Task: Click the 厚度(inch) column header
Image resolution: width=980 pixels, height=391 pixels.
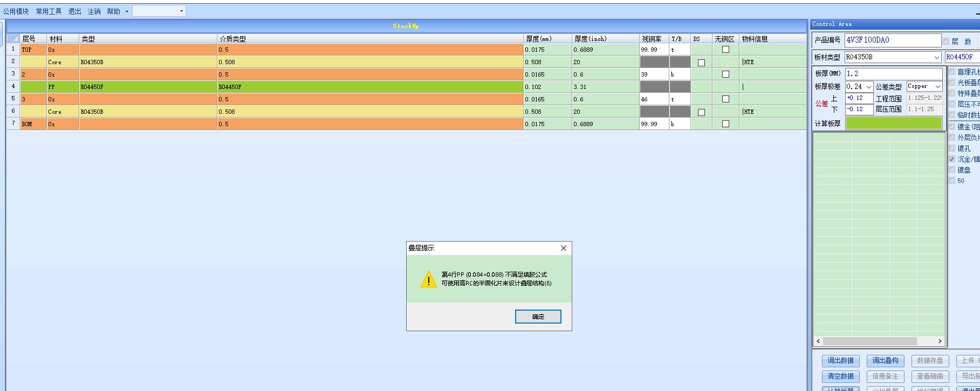Action: pyautogui.click(x=606, y=39)
